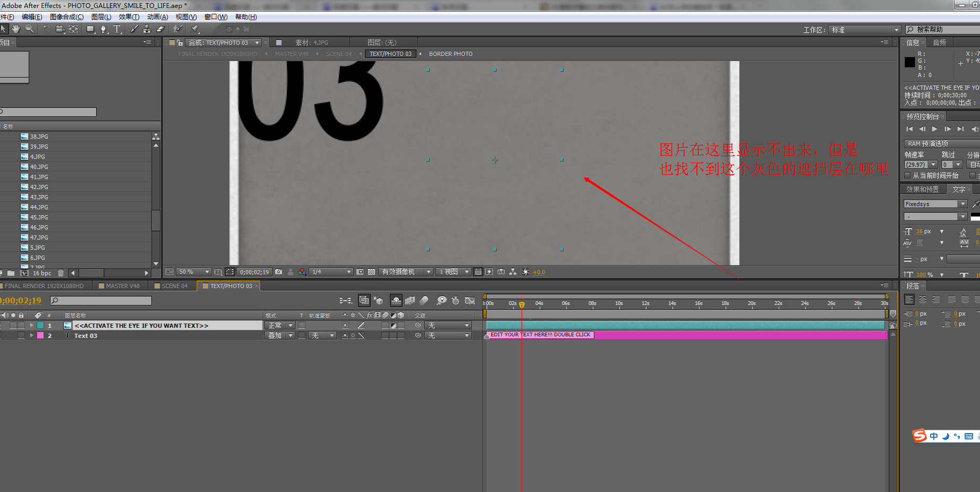Open 有效摄像机 camera view dropdown
The height and width of the screenshot is (492, 980).
(x=405, y=272)
